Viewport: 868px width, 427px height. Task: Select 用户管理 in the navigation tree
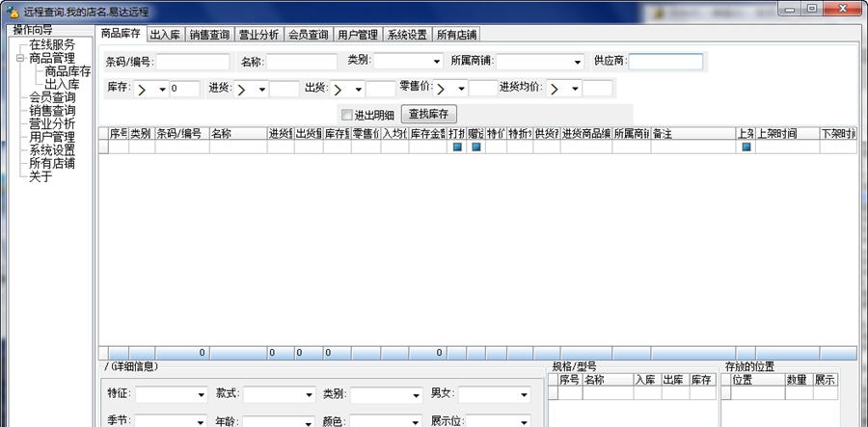pyautogui.click(x=52, y=137)
